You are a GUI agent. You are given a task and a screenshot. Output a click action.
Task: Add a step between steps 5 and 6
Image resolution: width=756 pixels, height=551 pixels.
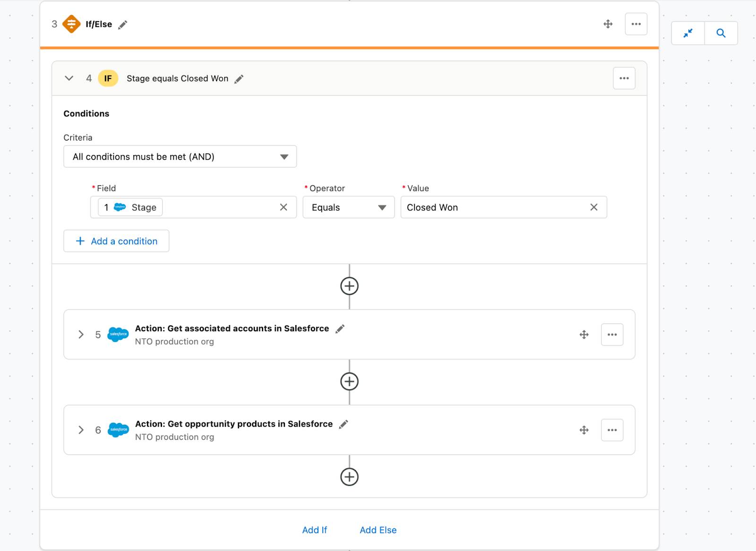[x=349, y=381]
